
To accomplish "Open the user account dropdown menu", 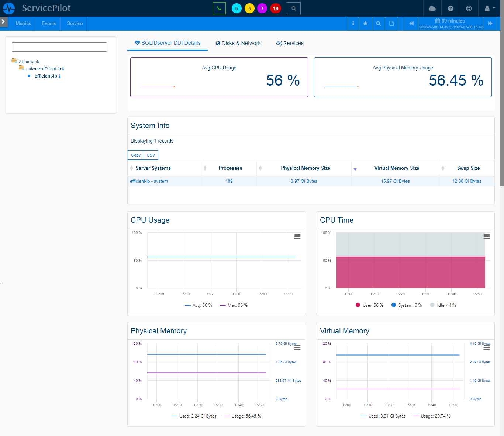I will pyautogui.click(x=489, y=8).
